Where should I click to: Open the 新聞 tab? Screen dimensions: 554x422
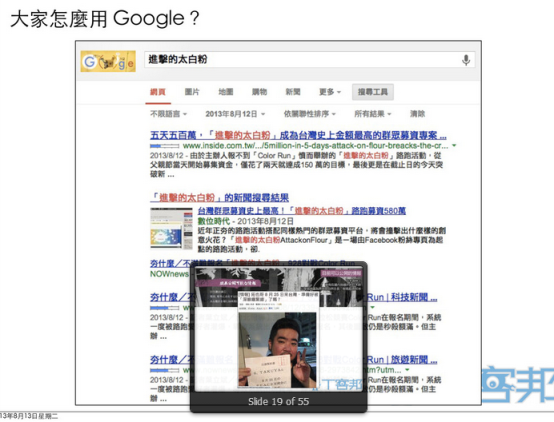293,92
